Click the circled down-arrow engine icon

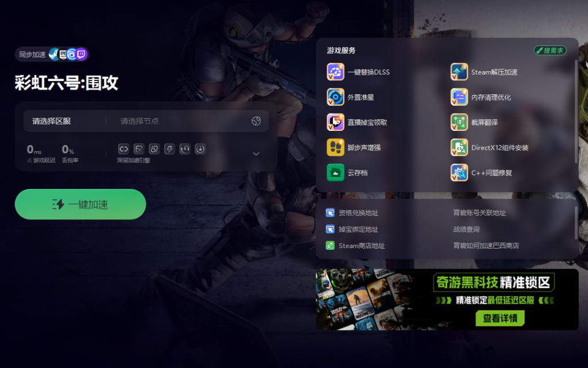200,149
